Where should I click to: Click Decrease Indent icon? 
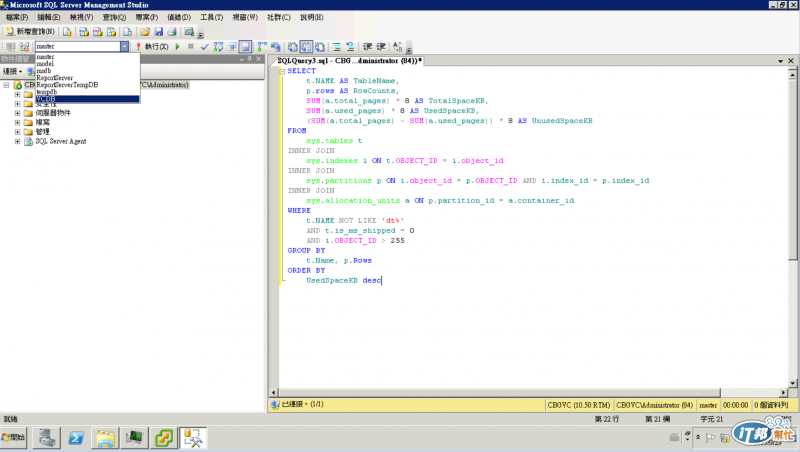tap(367, 46)
